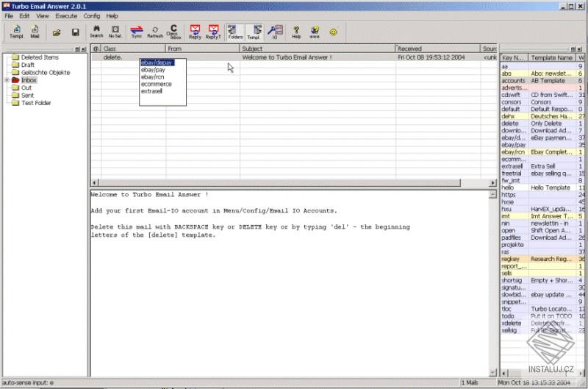The image size is (588, 389).
Task: Open the View menu
Action: (x=43, y=16)
